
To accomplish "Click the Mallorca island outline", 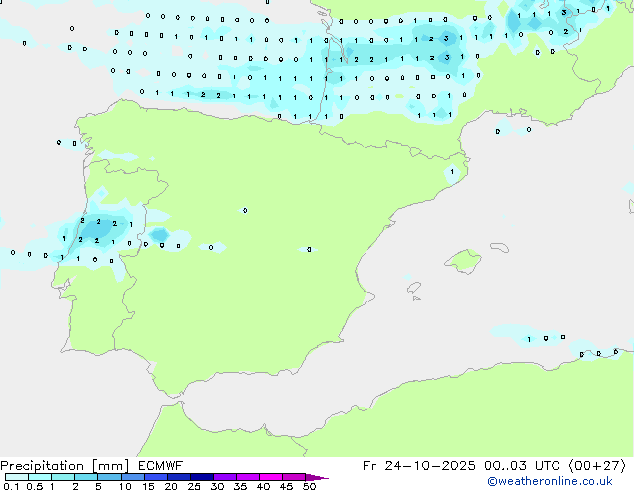I will point(463,261).
